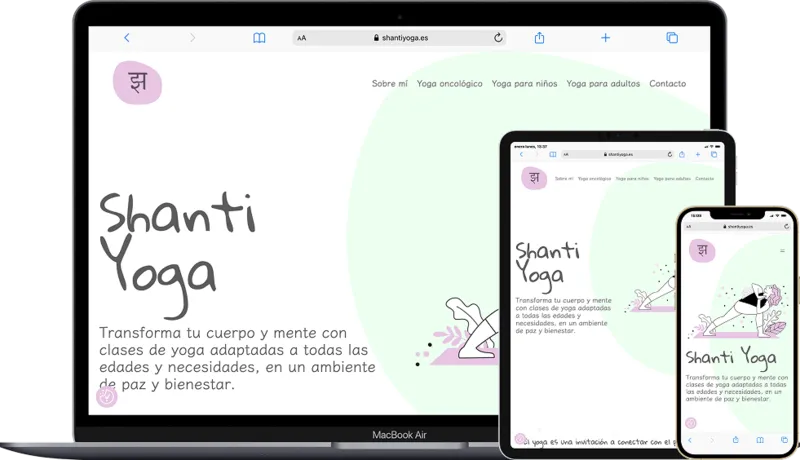Open the AA reader options on MacBook
Screen dimensions: 800x460
pyautogui.click(x=302, y=38)
